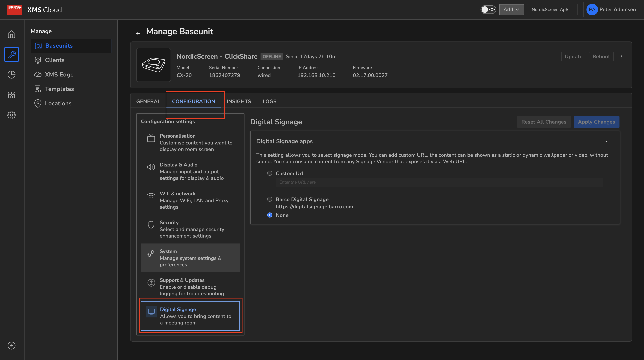Click the serial number 1862407279
This screenshot has height=360, width=644.
coord(224,75)
